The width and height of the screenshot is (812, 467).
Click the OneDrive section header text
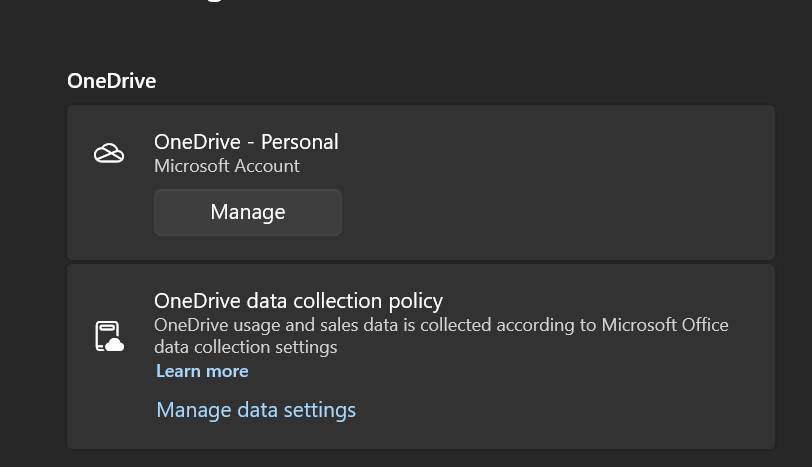coord(111,81)
